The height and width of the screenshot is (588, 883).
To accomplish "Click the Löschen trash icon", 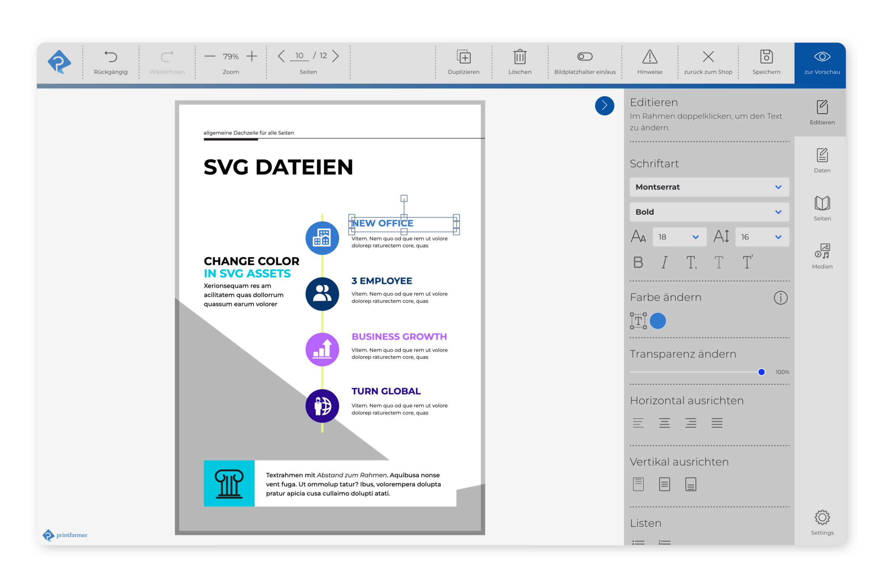I will [x=520, y=57].
